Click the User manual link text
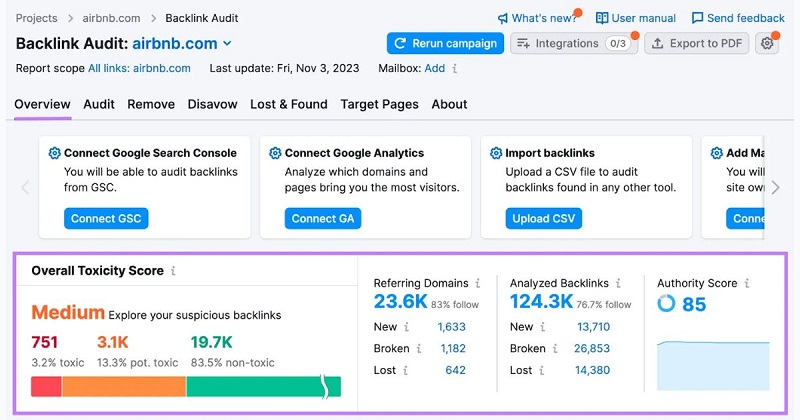 [x=644, y=18]
